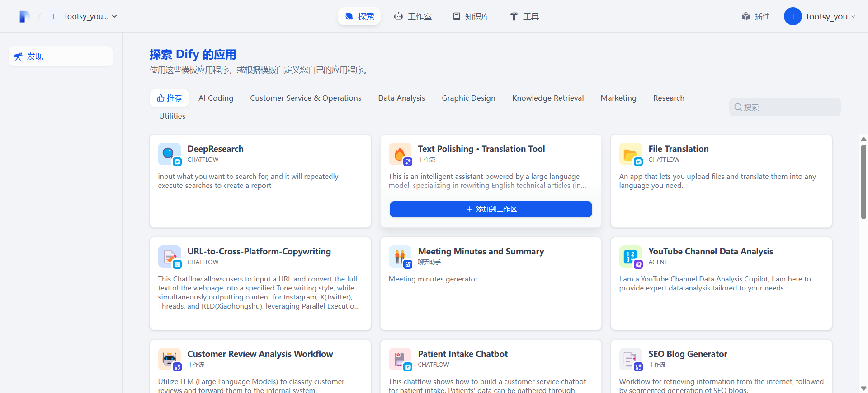The width and height of the screenshot is (868, 393).
Task: Click the workspace avatar letter T
Action: 53,16
